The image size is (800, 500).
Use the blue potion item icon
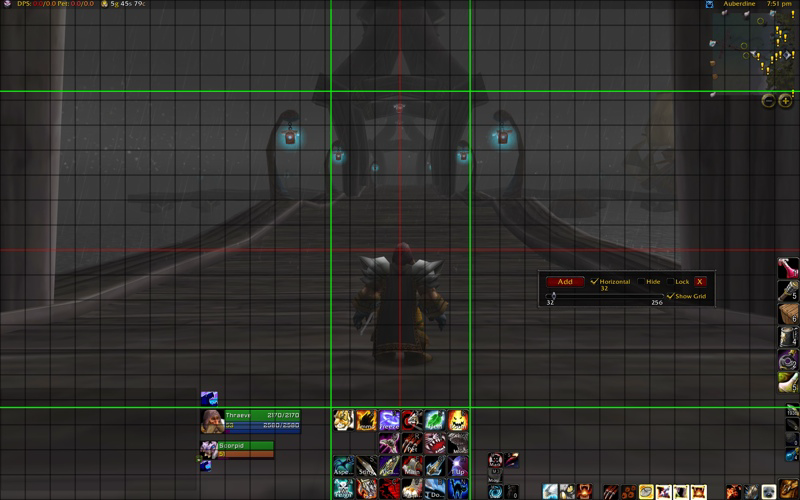click(x=792, y=453)
